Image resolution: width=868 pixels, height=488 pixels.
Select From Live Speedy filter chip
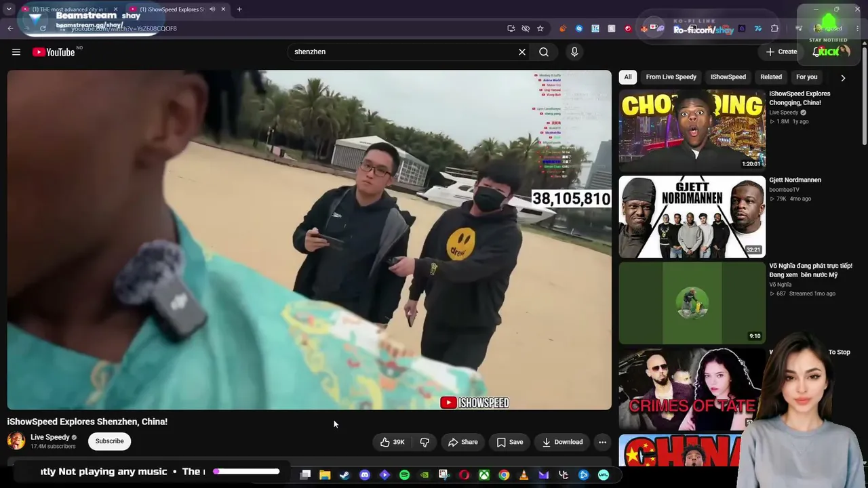point(671,77)
